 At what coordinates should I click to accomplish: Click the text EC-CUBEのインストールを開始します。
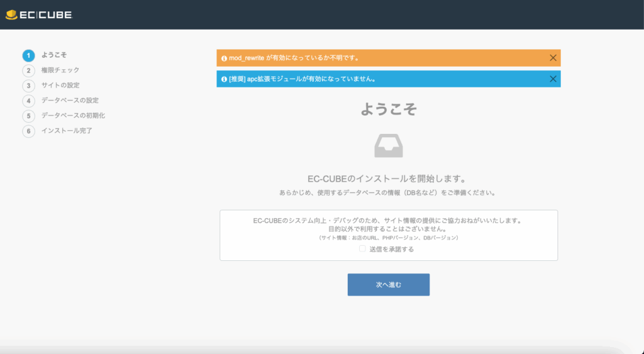click(387, 179)
